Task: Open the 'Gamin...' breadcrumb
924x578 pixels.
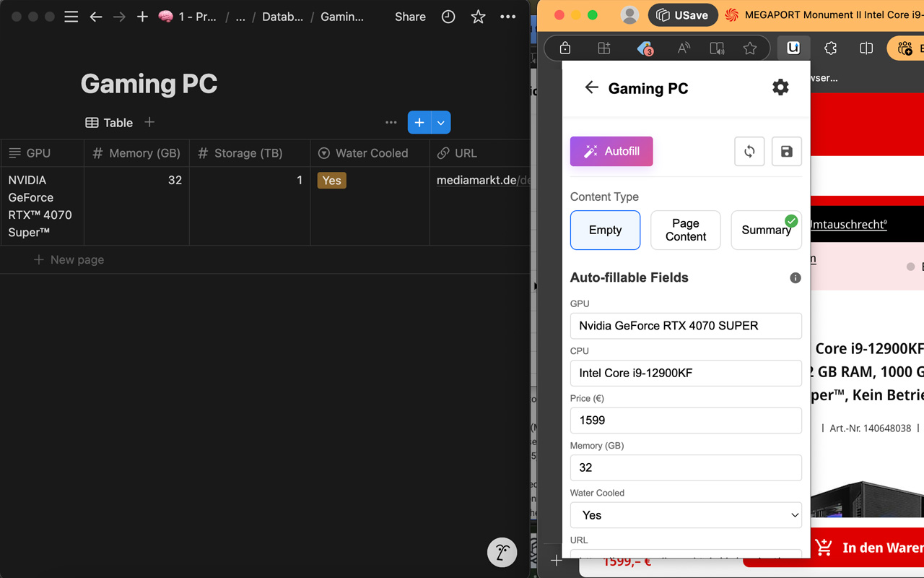Action: pos(341,17)
